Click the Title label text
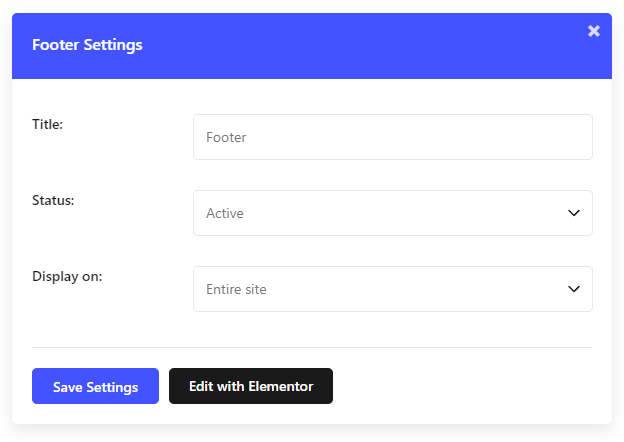This screenshot has height=442, width=624. [x=47, y=124]
